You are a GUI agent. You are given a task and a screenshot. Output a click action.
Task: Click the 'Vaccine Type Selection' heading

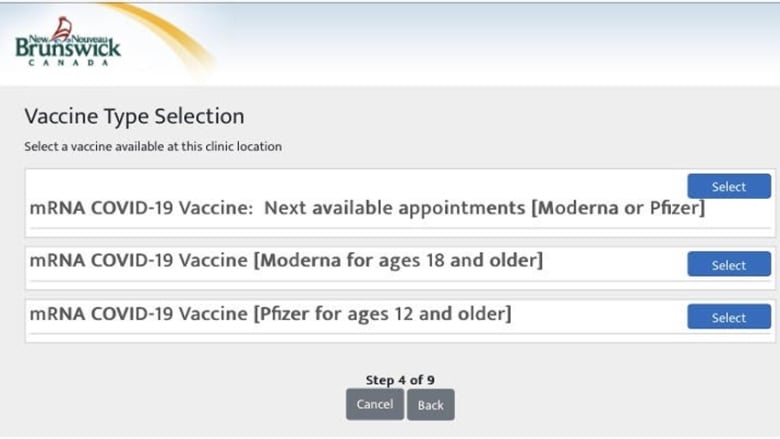pyautogui.click(x=134, y=116)
